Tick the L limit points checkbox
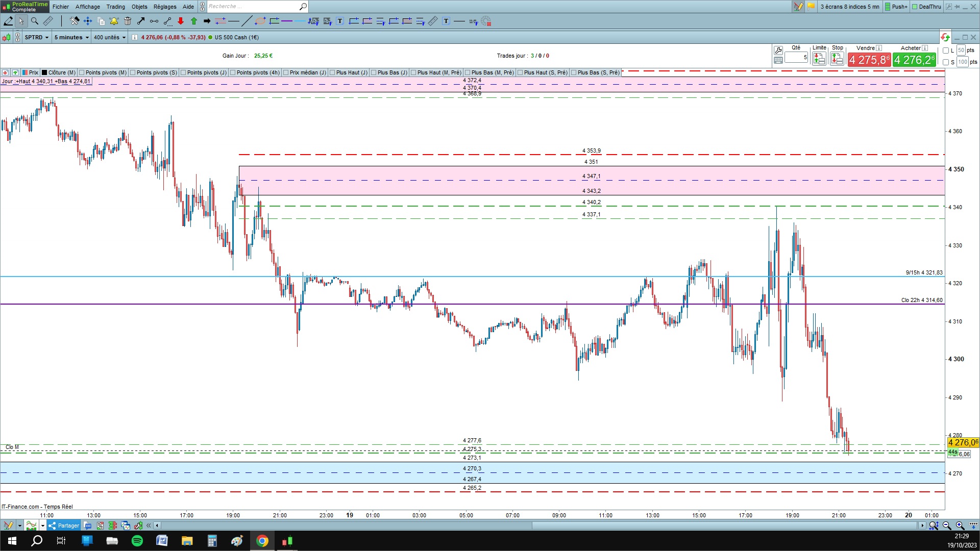 (x=946, y=51)
